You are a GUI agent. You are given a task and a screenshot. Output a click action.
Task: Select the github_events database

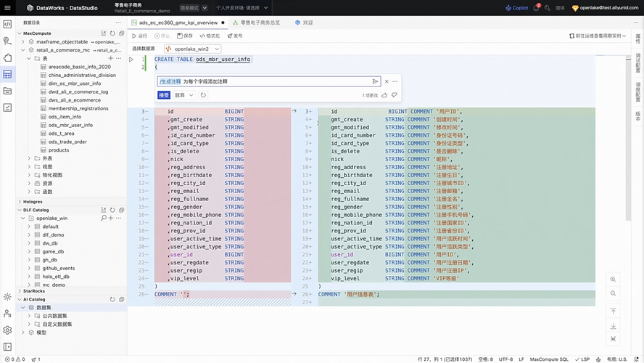pos(58,268)
